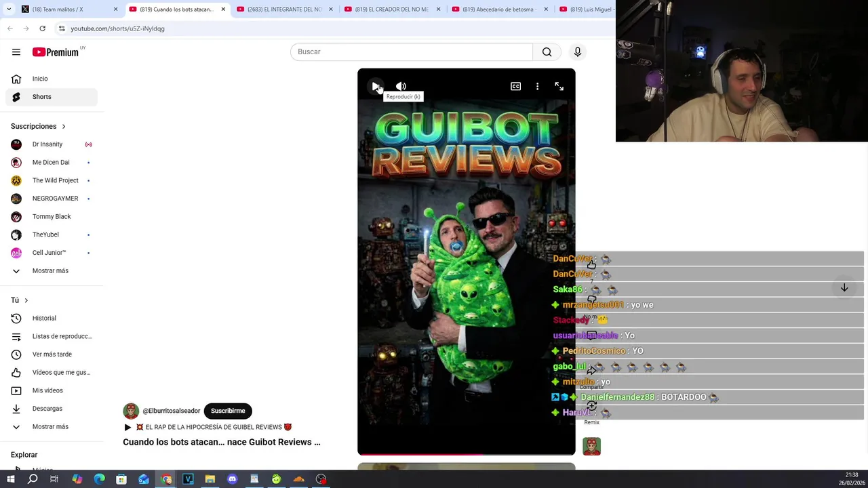Open The Wild Project channel
This screenshot has width=868, height=488.
tap(52, 180)
